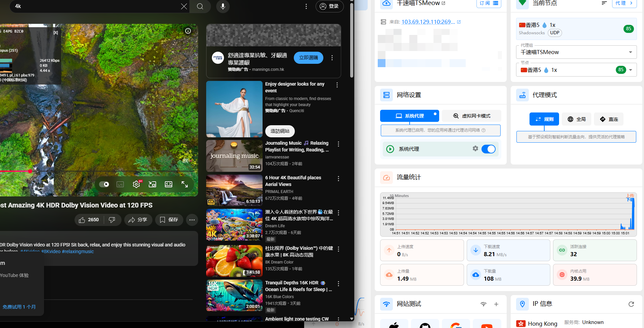
Task: Click the 网络设置 panel icon
Action: tap(386, 95)
